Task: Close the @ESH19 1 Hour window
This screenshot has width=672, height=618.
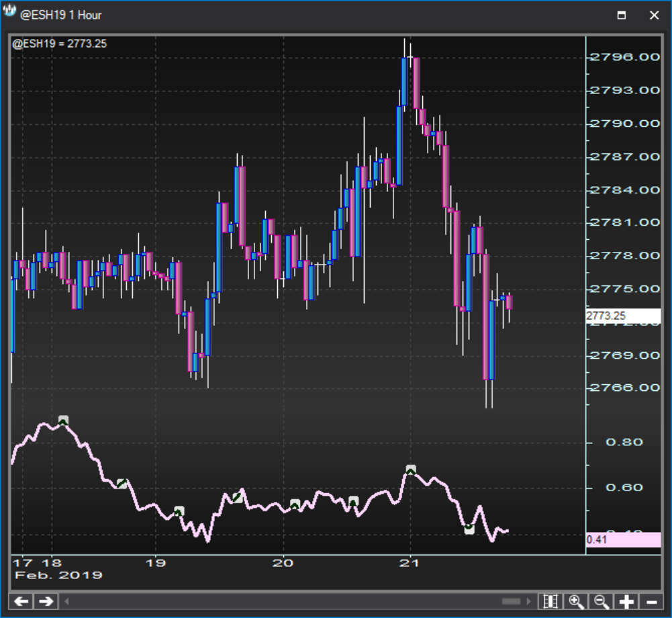Action: pyautogui.click(x=654, y=15)
